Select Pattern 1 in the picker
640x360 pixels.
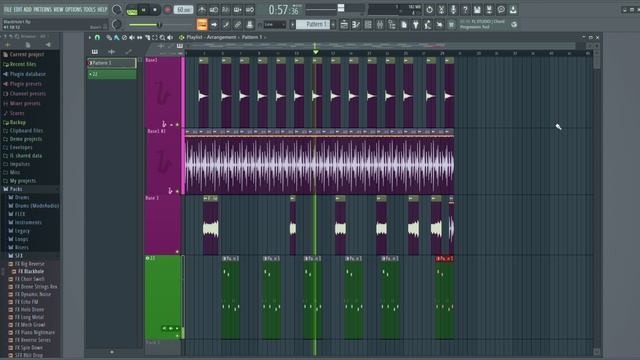(112, 63)
